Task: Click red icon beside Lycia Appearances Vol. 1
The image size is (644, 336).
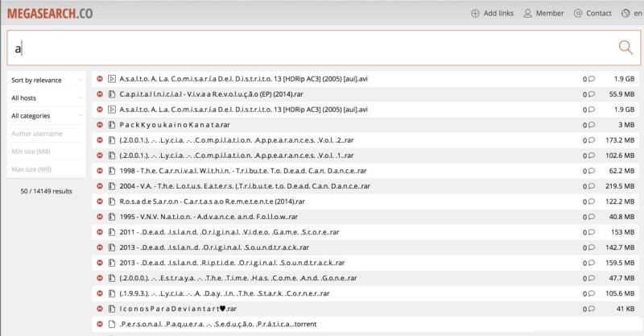Action: (x=100, y=156)
